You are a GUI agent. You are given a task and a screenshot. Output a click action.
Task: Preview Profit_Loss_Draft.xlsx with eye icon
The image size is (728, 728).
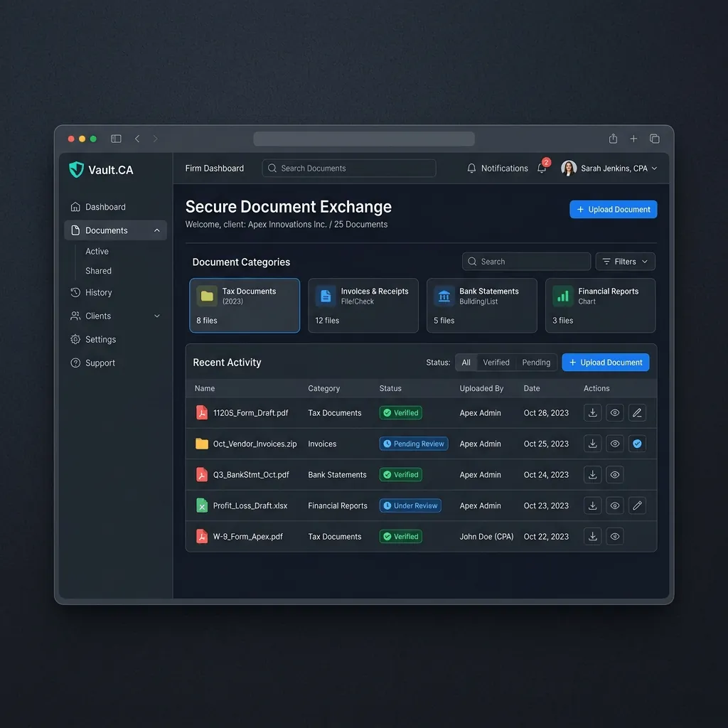point(615,505)
